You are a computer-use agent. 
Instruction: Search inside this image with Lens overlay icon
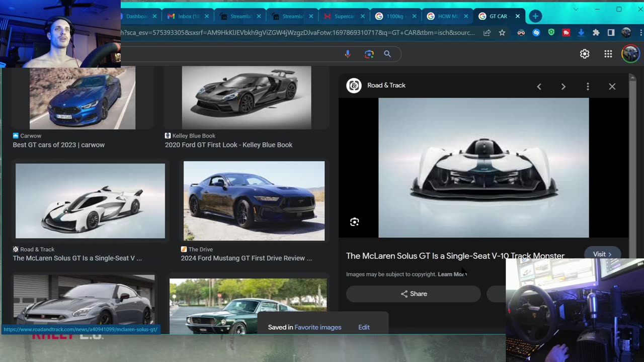pyautogui.click(x=355, y=222)
